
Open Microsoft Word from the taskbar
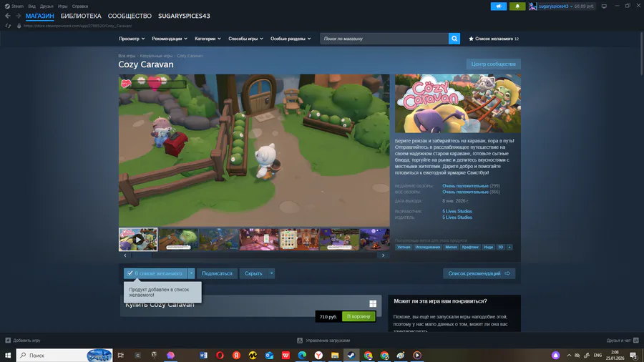pyautogui.click(x=203, y=355)
